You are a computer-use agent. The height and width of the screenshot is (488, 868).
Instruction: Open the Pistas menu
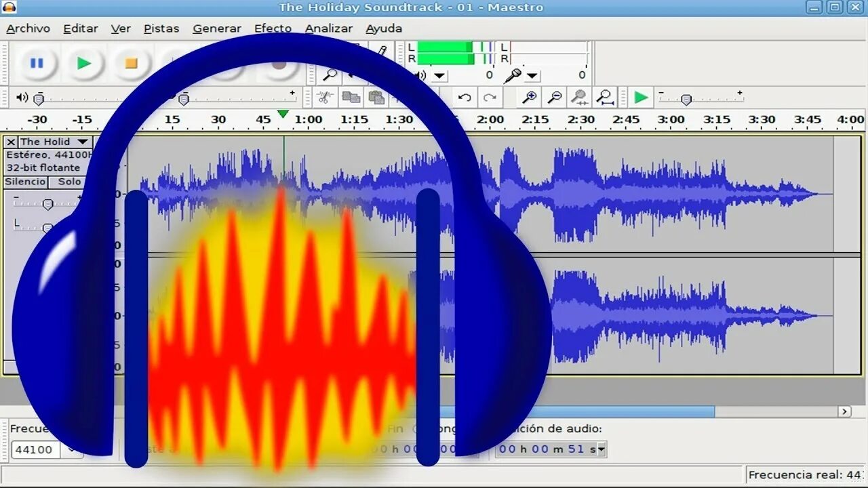tap(161, 28)
